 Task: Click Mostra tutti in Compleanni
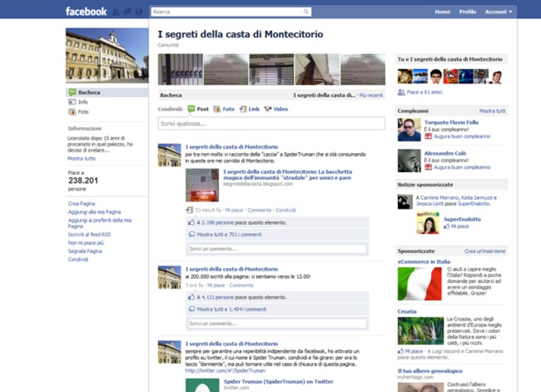[x=492, y=111]
